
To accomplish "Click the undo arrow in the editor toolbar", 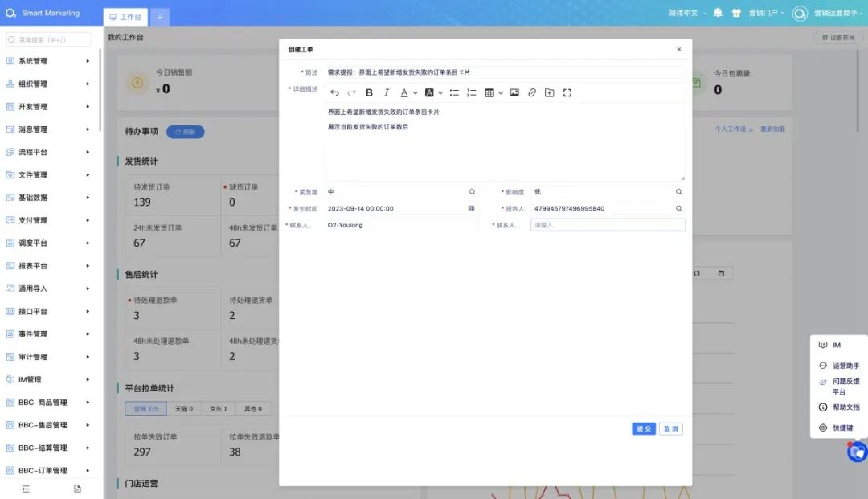I will (334, 93).
